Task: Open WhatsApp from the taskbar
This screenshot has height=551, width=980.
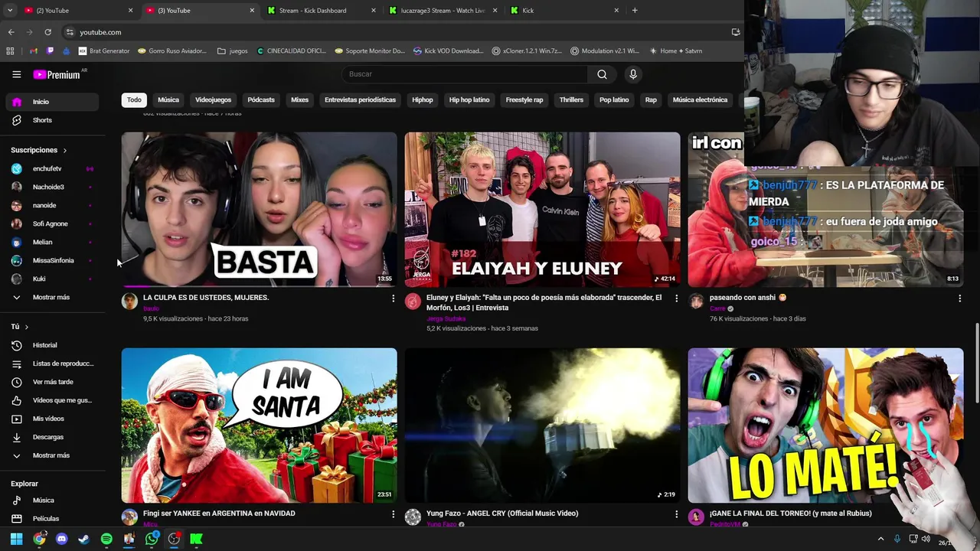Action: [x=152, y=539]
